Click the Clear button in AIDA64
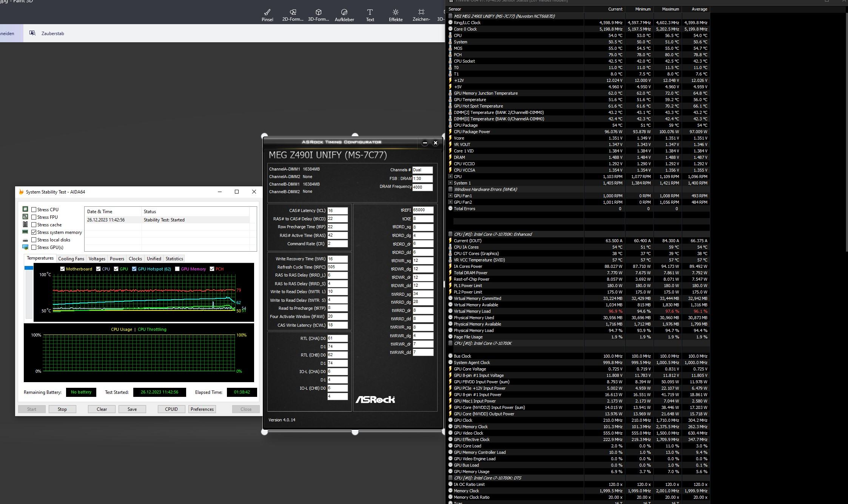 coord(102,409)
